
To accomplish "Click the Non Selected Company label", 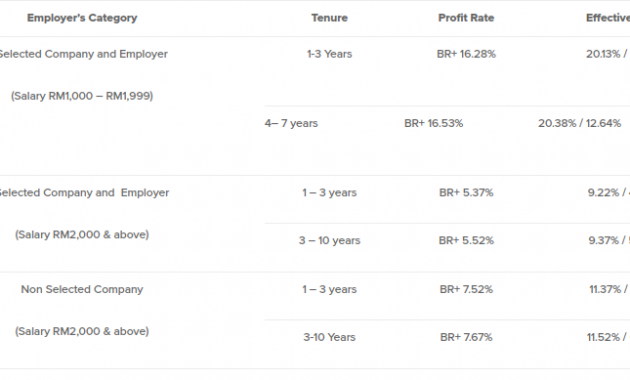I will [x=82, y=289].
